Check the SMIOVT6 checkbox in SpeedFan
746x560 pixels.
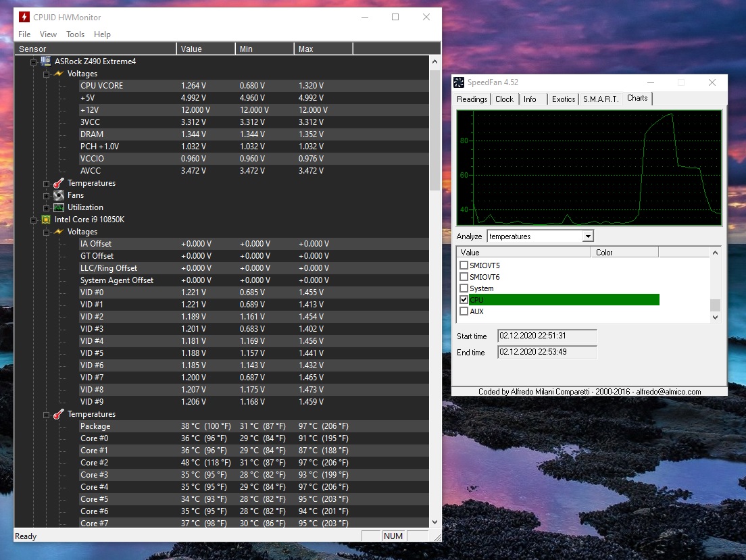coord(464,276)
